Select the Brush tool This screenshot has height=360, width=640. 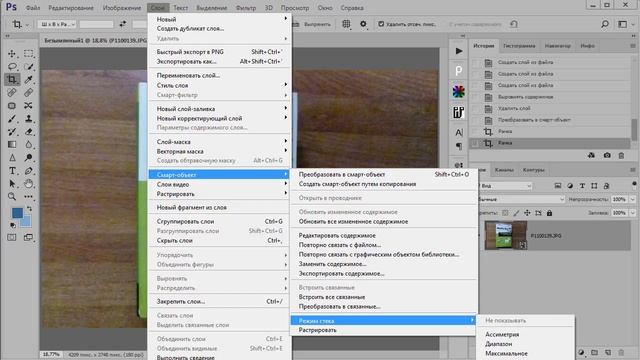click(x=12, y=119)
